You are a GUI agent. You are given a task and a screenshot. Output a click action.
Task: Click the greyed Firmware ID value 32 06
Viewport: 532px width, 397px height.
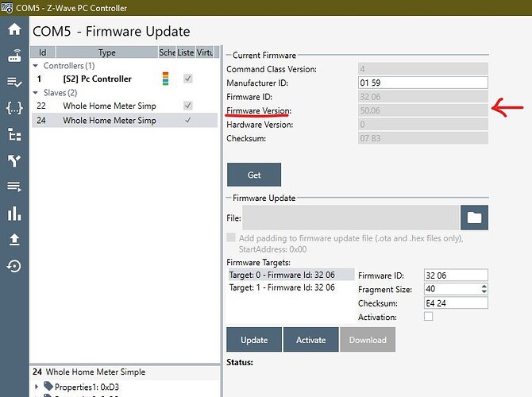point(423,97)
